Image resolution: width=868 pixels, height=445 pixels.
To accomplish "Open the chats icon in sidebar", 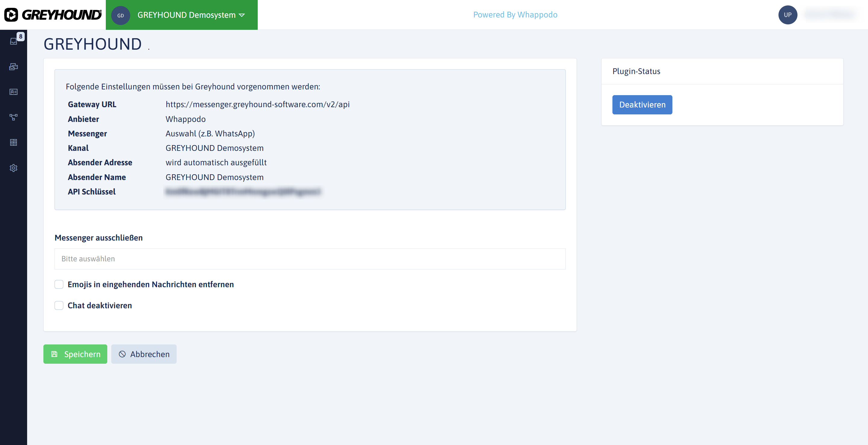I will 14,67.
